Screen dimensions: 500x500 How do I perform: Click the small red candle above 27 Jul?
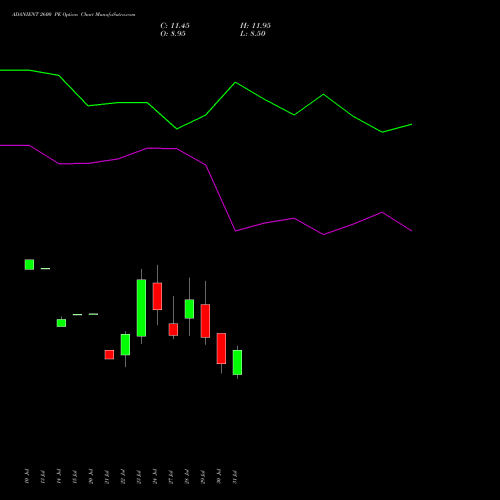coord(173,329)
